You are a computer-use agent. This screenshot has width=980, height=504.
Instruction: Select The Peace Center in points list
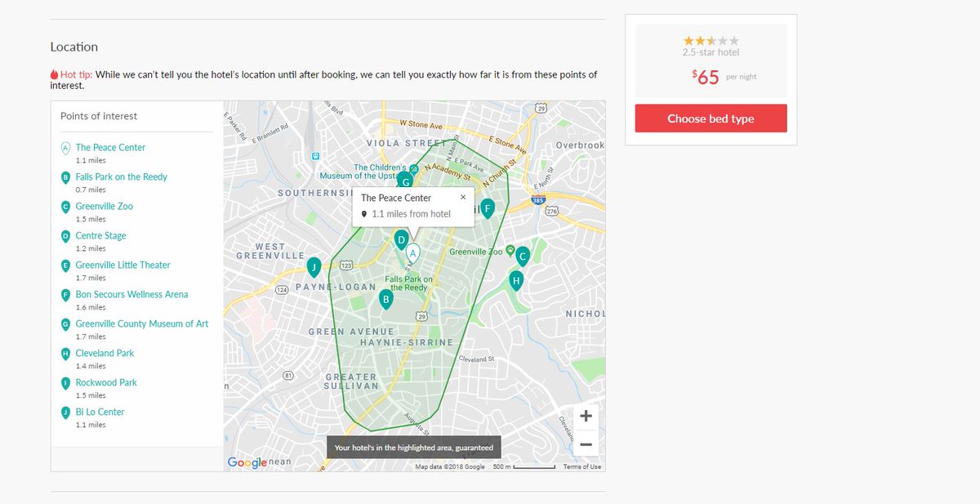coord(110,148)
